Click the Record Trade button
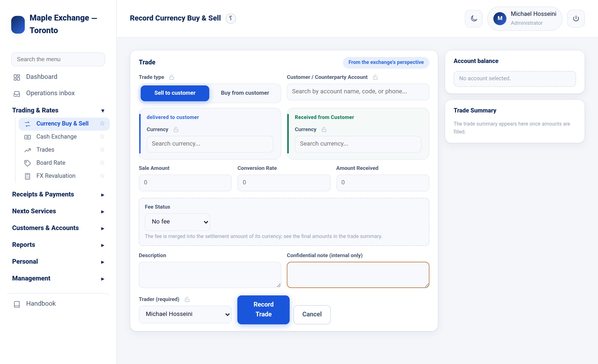 pyautogui.click(x=263, y=309)
